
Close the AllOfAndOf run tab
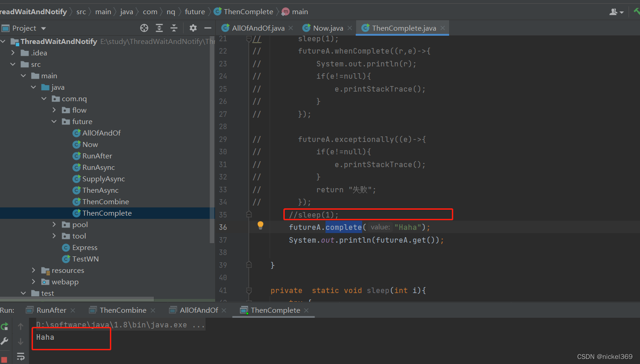[224, 310]
